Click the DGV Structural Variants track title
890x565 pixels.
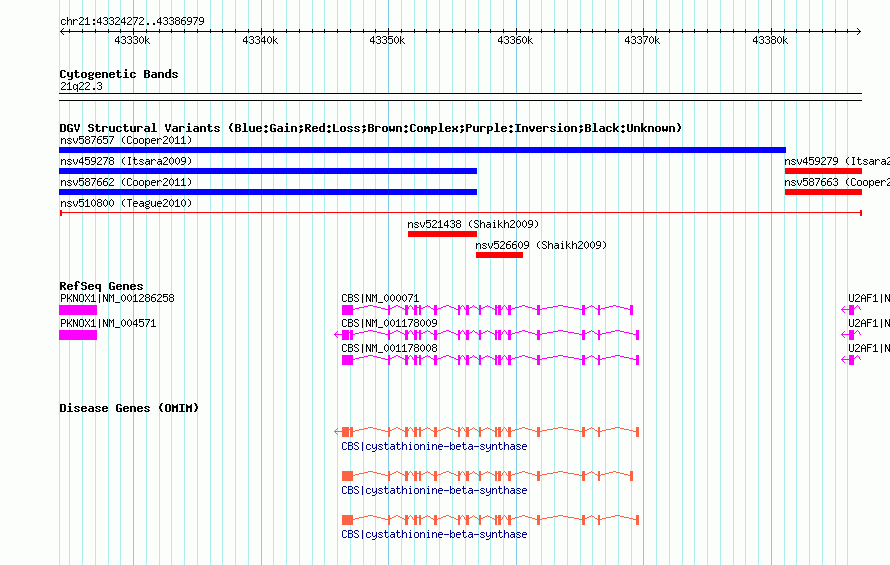point(371,128)
